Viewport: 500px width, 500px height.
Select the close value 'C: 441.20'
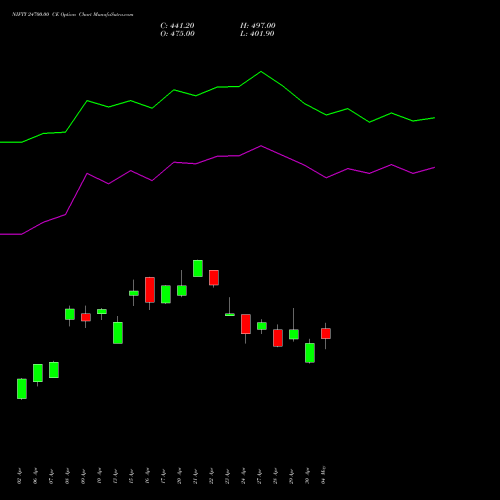(177, 26)
